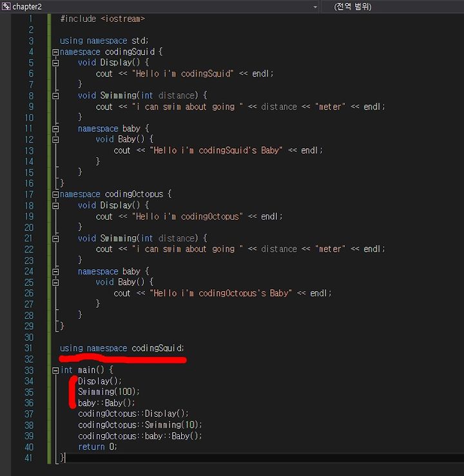The image size is (464, 476).
Task: Click the "Hello i'm codingOctopus" string
Action: 188,217
